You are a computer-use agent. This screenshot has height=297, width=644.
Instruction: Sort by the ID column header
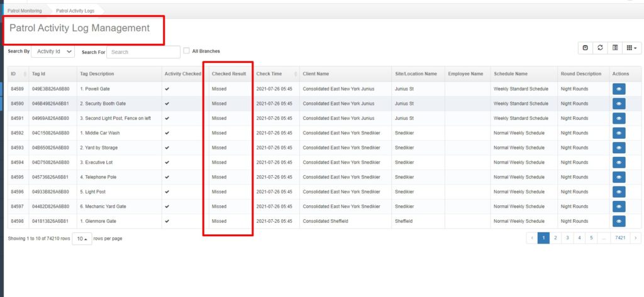pyautogui.click(x=15, y=74)
